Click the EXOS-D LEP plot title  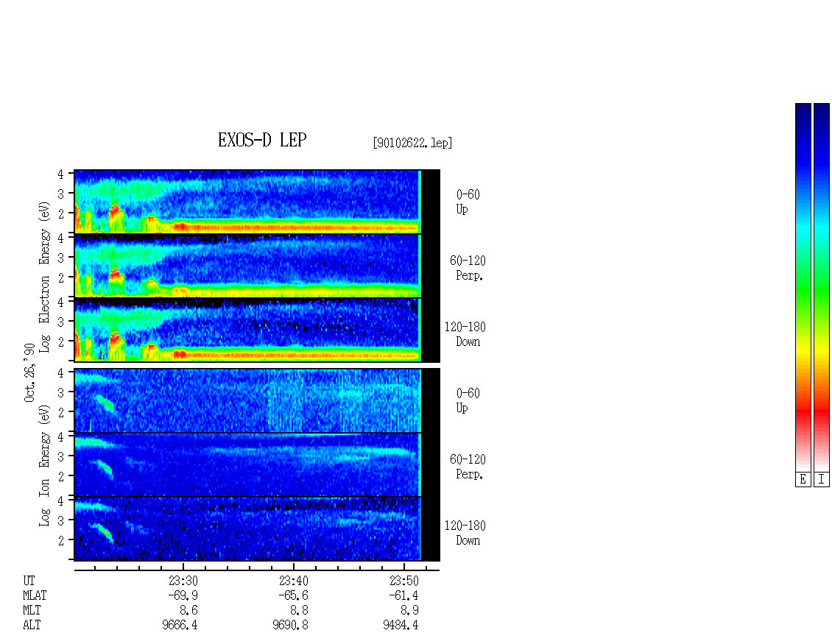(262, 140)
